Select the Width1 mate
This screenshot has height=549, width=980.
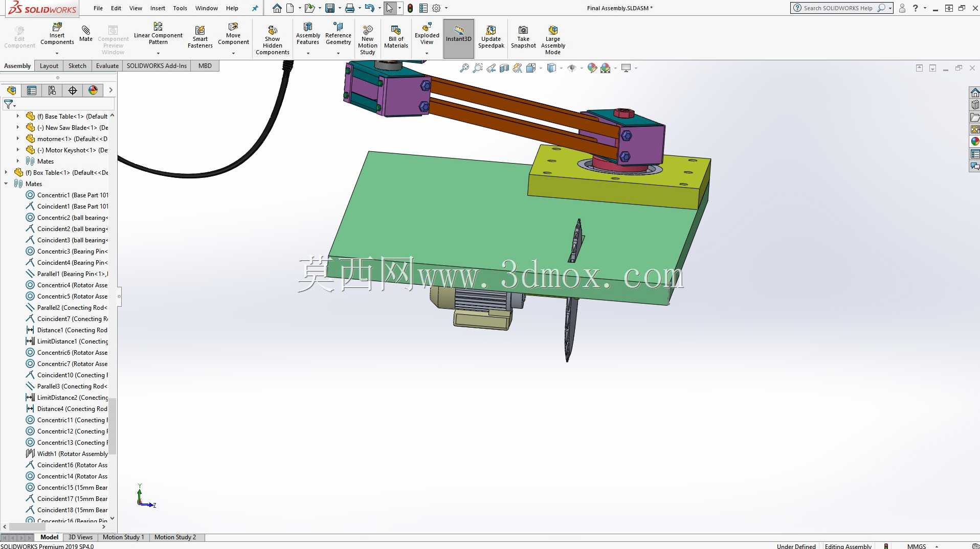coord(67,454)
